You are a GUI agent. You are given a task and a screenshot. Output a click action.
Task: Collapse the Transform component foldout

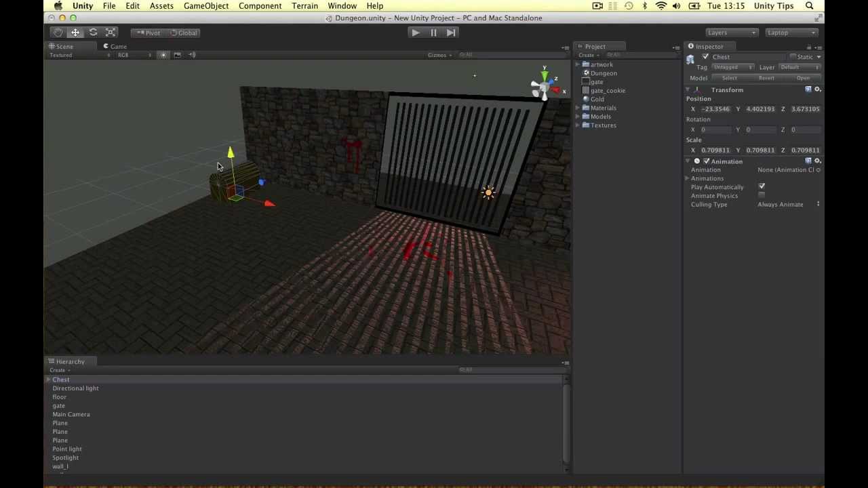[688, 90]
